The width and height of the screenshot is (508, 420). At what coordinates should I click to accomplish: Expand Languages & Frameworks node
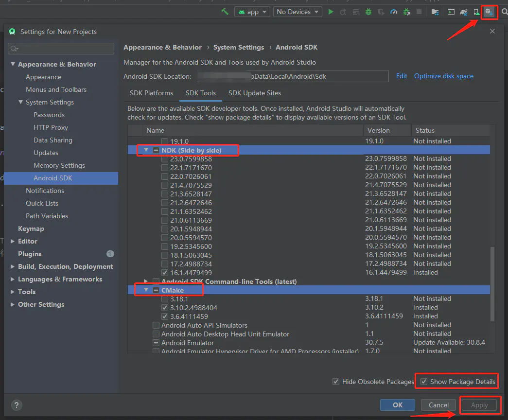coord(13,279)
